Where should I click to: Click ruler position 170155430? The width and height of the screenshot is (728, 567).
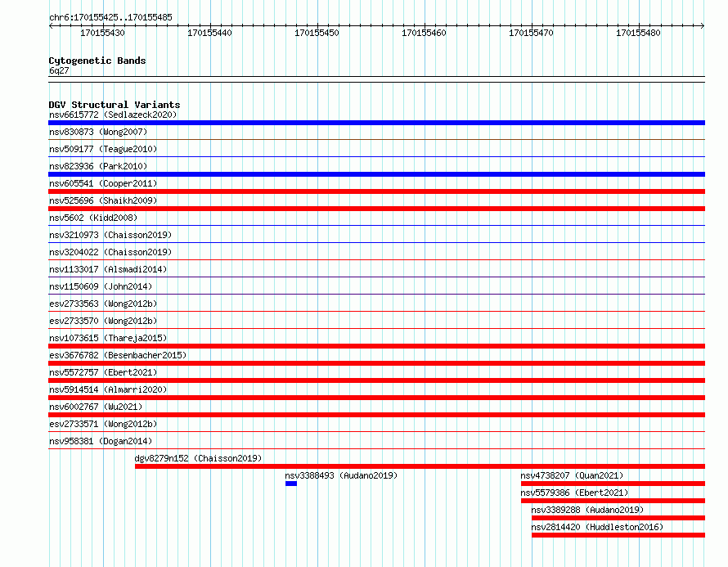coord(102,33)
